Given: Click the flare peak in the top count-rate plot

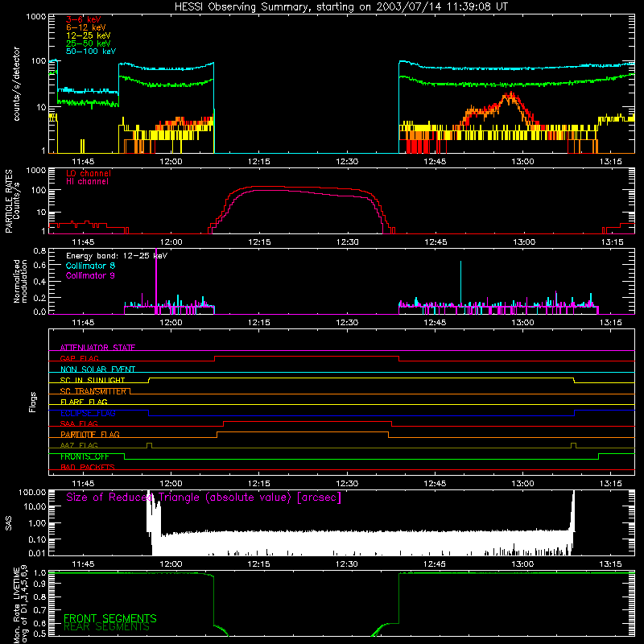Looking at the screenshot, I should pos(510,96).
